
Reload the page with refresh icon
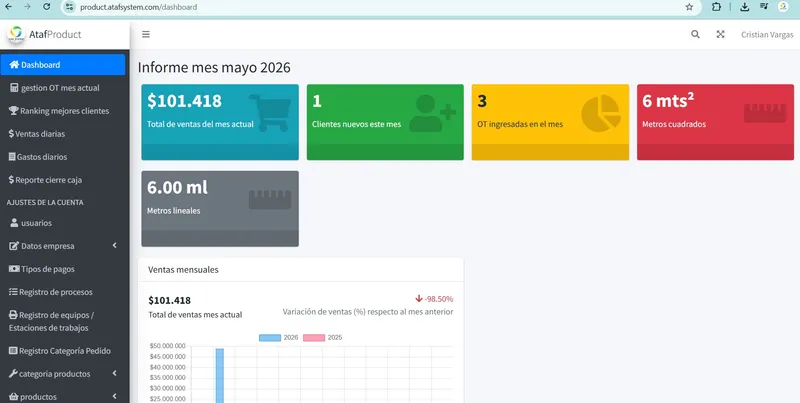tap(46, 7)
